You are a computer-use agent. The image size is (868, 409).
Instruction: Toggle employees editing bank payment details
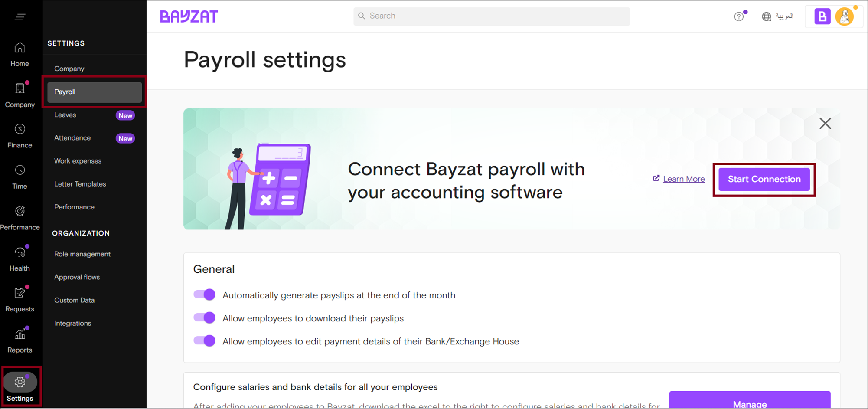[204, 341]
